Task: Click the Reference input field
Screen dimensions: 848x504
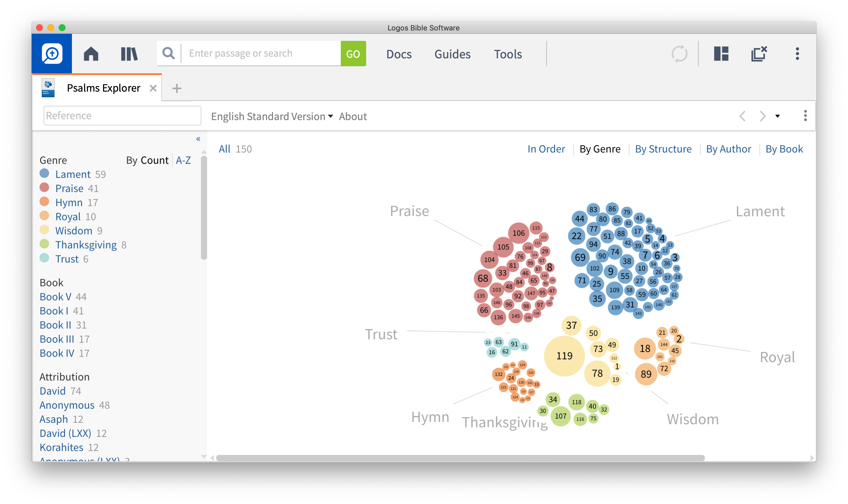Action: click(x=122, y=116)
